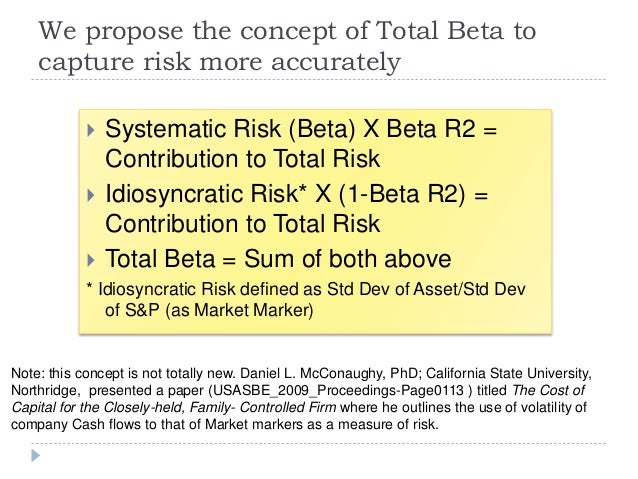Viewport: 638px width, 479px height.
Task: Click the "Note: this concept is not totally new" text
Action: [x=123, y=373]
